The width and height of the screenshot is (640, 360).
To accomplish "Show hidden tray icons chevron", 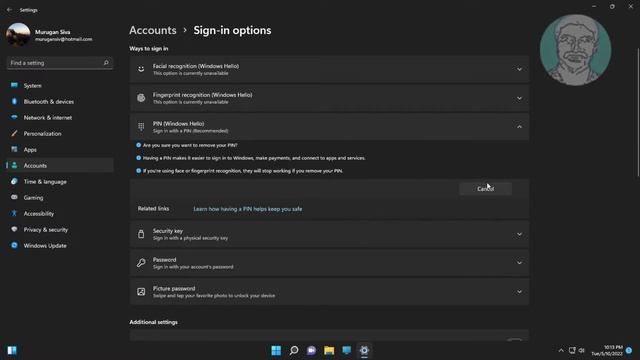I will point(561,351).
